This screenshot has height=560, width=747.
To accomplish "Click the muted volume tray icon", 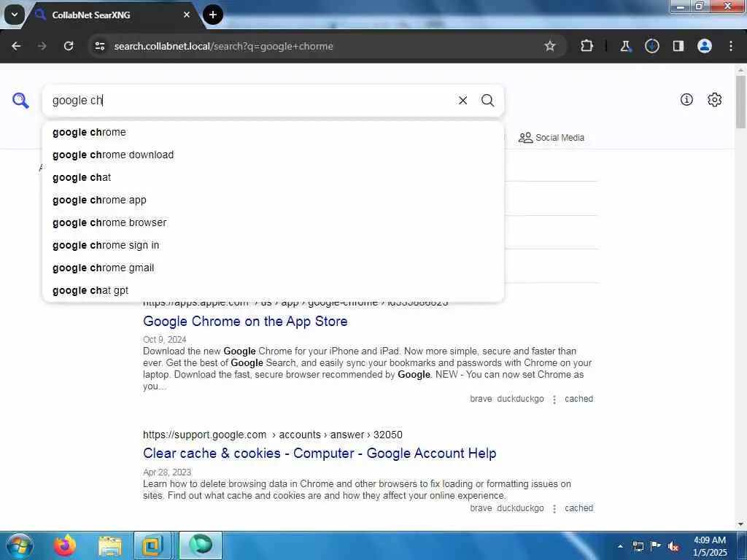I will coord(673,547).
